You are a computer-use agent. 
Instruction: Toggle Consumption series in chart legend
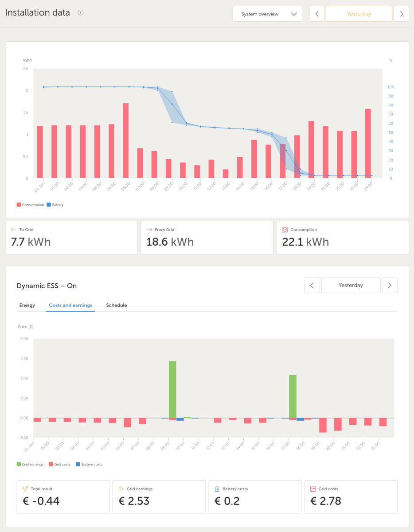(30, 205)
